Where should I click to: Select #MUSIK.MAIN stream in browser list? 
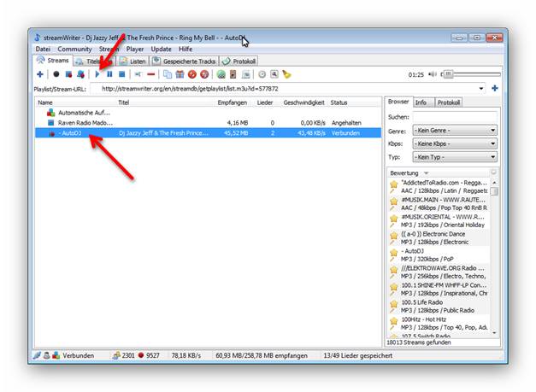pyautogui.click(x=439, y=203)
